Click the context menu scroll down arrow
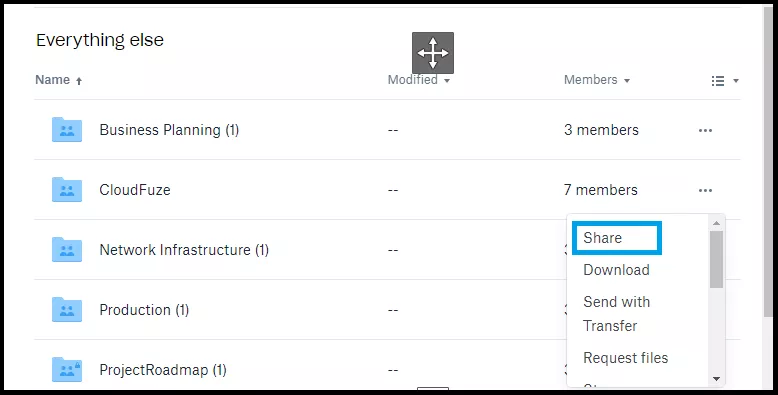 coord(716,379)
